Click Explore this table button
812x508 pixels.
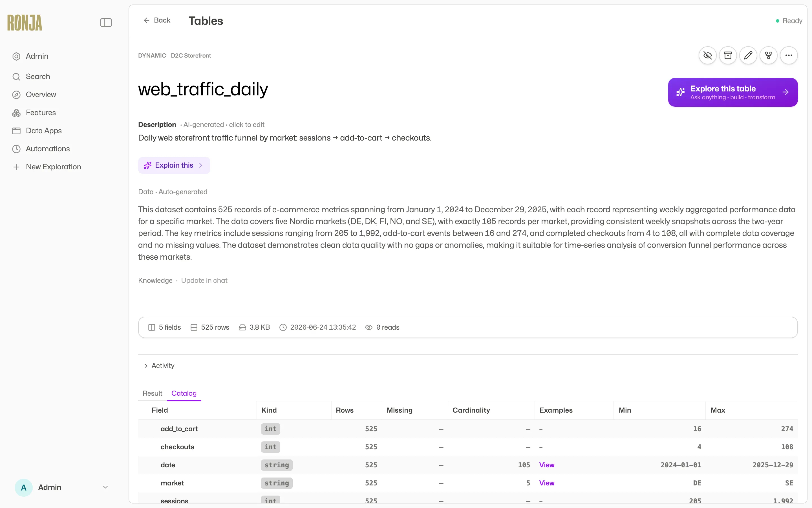(x=732, y=92)
